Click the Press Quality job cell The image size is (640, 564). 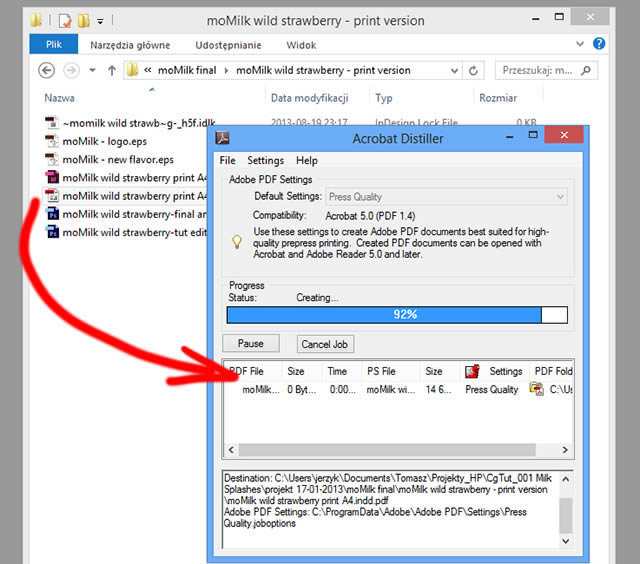(x=491, y=389)
